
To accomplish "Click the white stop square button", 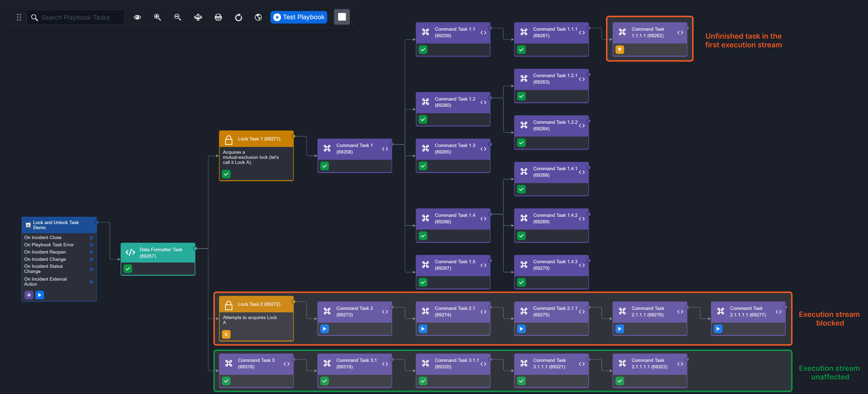I will pyautogui.click(x=342, y=17).
